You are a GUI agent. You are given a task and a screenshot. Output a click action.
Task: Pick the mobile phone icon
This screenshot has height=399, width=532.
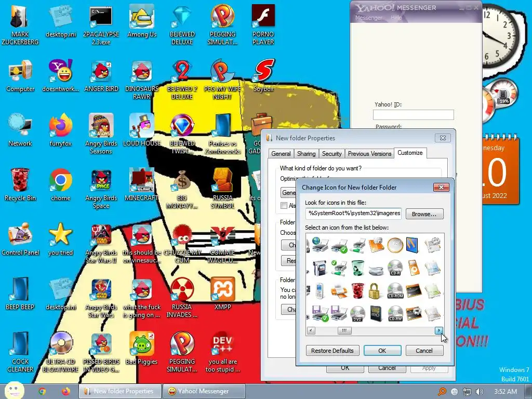[x=320, y=291]
